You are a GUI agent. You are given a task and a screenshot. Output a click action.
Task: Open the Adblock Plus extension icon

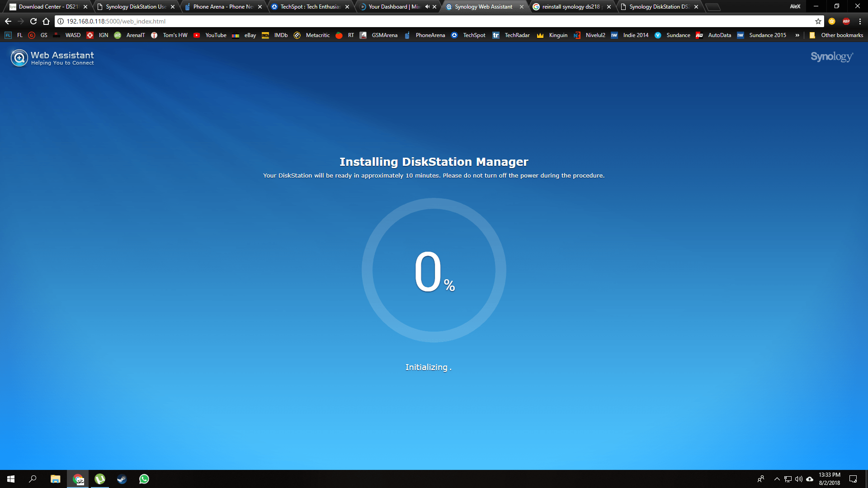point(846,21)
